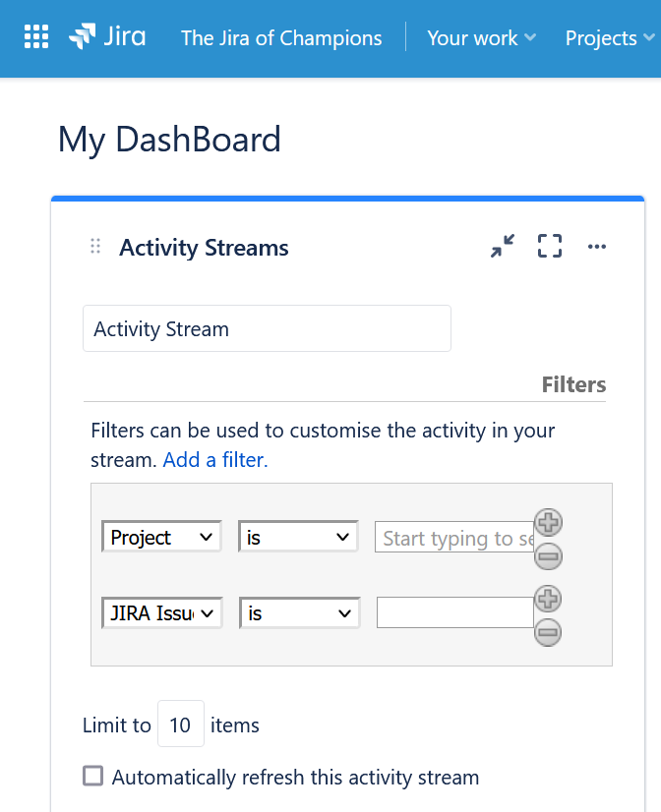The height and width of the screenshot is (812, 661).
Task: Grab the Activity Streams gadget drag handle
Action: click(95, 247)
